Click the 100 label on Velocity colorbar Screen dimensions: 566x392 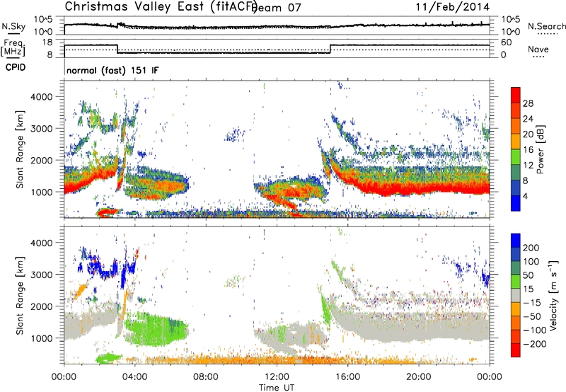pyautogui.click(x=531, y=261)
